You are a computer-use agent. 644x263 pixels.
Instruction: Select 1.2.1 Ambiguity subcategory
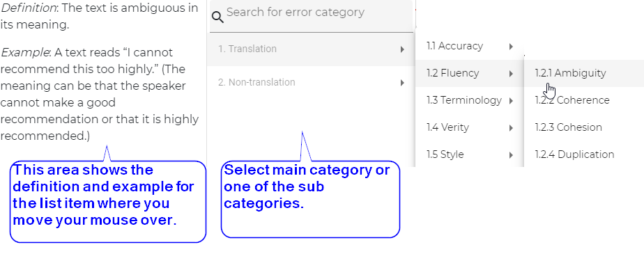(x=584, y=73)
